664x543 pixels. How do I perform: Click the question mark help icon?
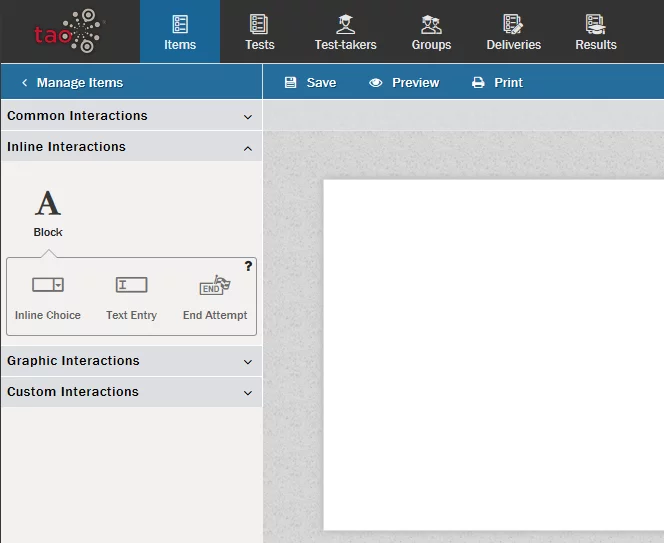(x=248, y=266)
